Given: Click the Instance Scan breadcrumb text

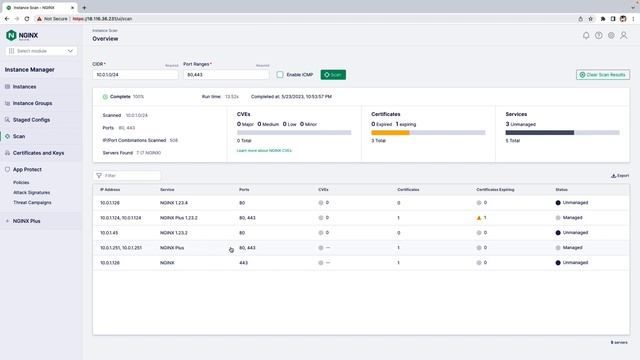Looking at the screenshot, I should pos(104,31).
